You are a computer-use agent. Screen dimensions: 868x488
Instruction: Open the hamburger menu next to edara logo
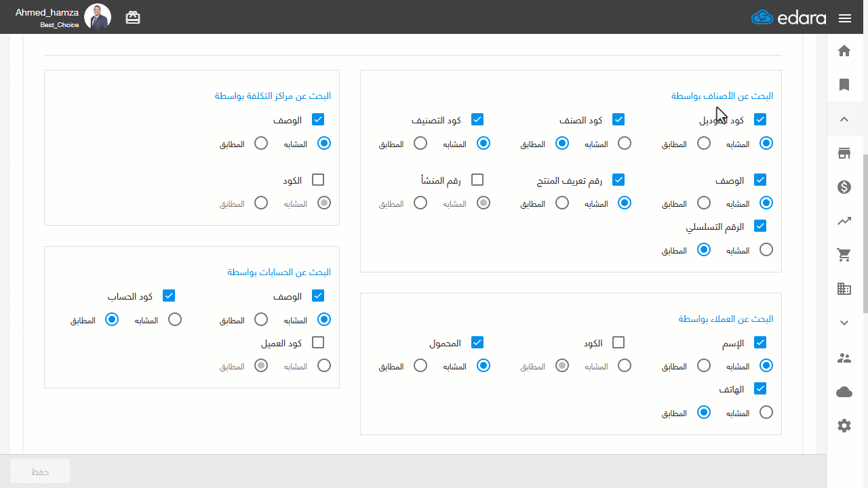click(845, 18)
